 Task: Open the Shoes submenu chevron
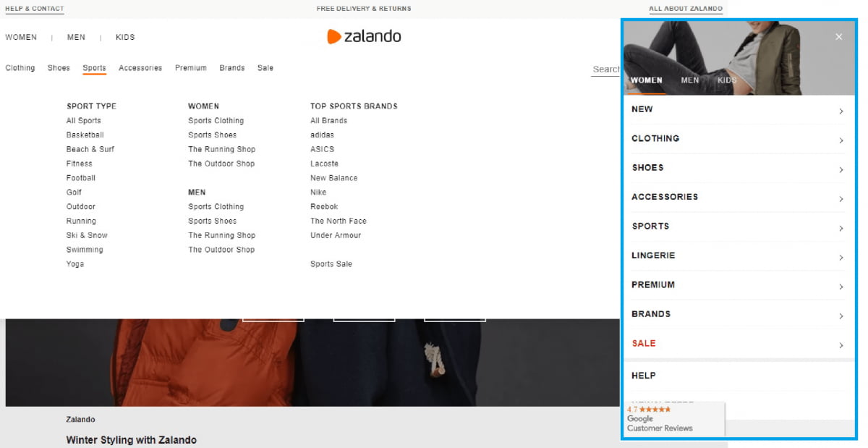[x=841, y=170]
